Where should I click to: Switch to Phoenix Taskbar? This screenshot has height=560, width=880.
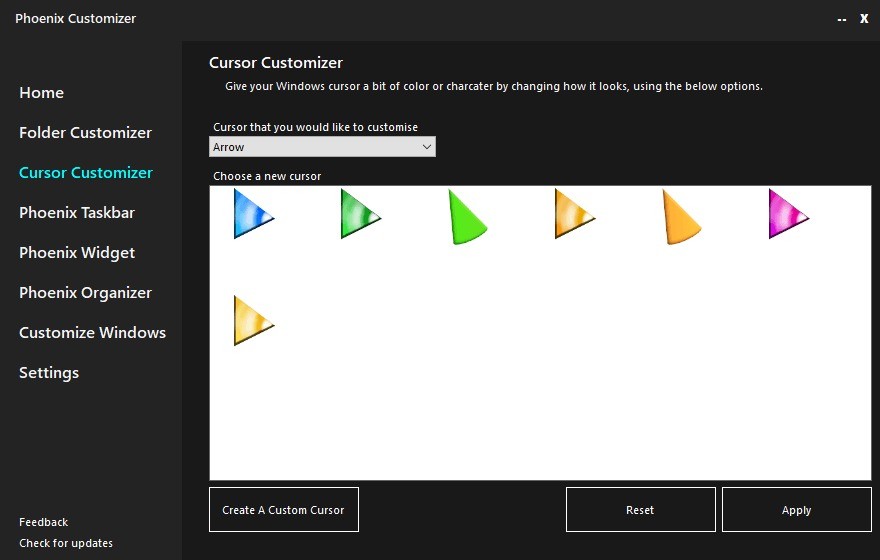point(77,213)
